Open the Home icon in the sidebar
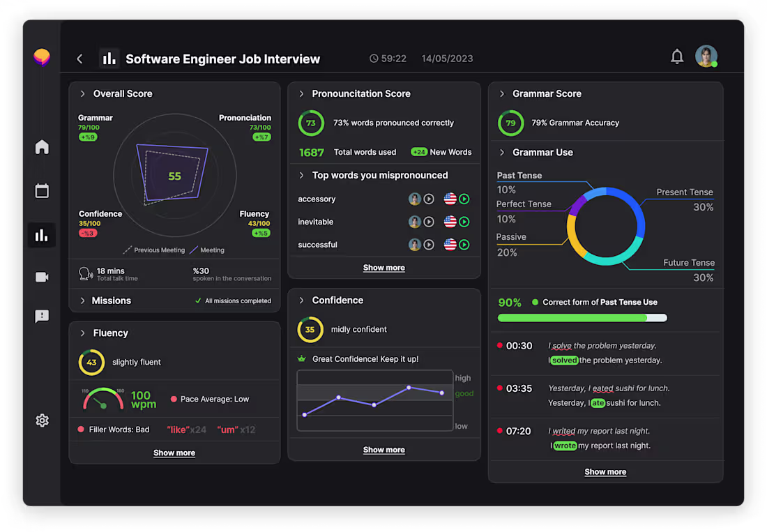767x532 pixels. tap(42, 147)
